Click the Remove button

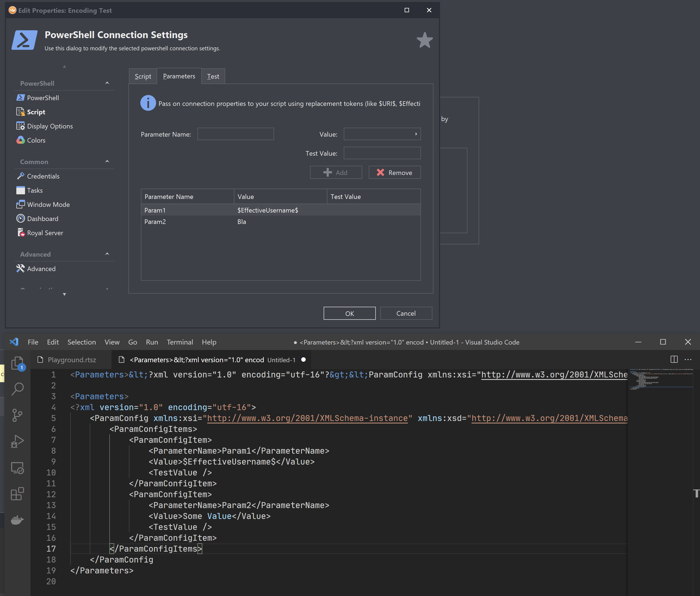click(394, 172)
